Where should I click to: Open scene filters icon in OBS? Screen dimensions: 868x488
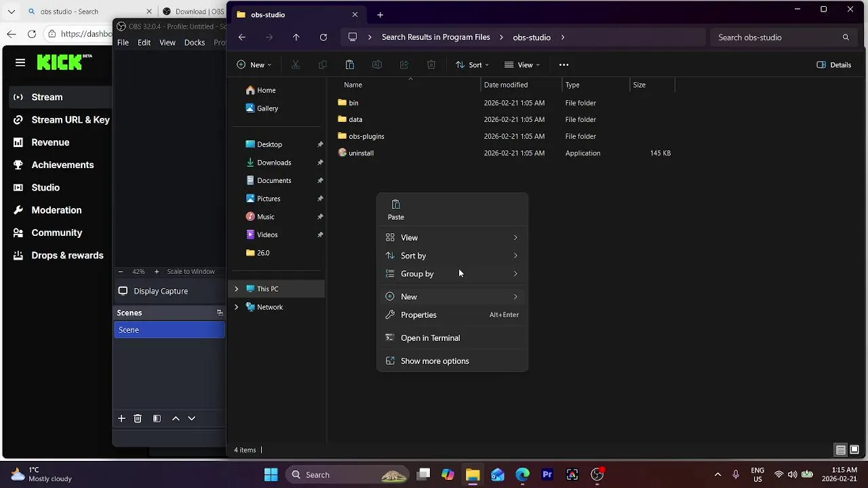(157, 419)
